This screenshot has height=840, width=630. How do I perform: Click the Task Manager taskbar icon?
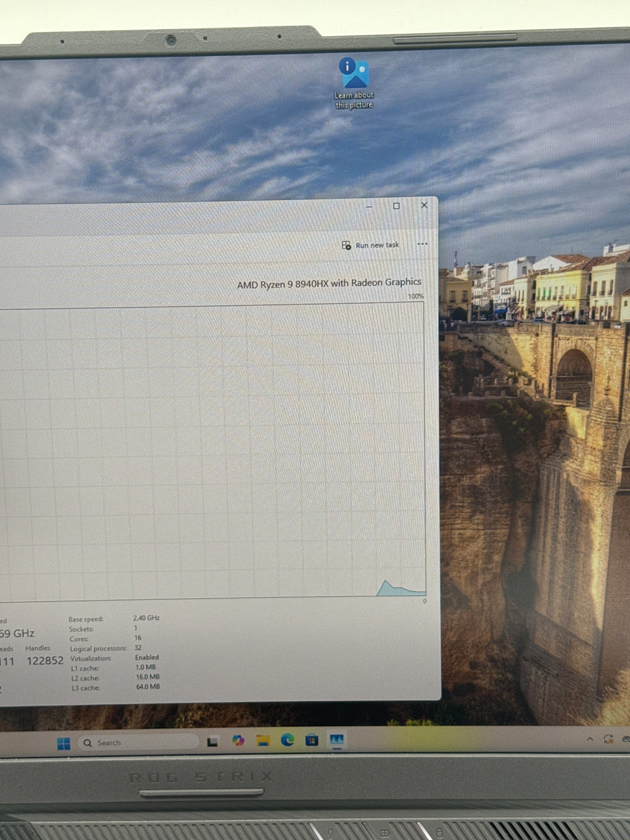(x=336, y=739)
